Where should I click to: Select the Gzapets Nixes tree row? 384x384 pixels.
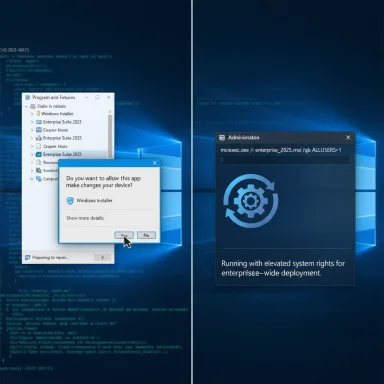55,146
